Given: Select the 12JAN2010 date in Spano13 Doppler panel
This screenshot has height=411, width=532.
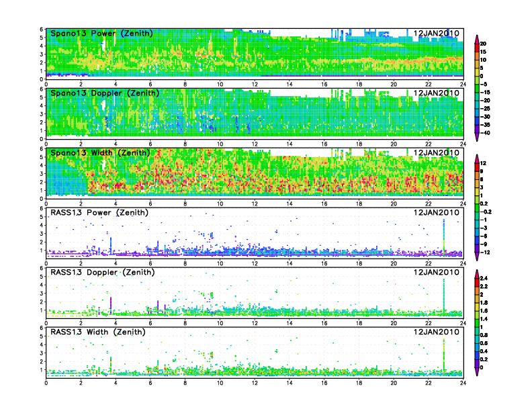Looking at the screenshot, I should (x=437, y=93).
